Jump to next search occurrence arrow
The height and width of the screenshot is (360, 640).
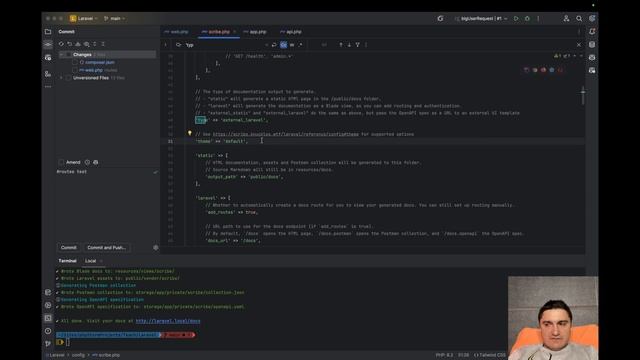click(x=349, y=45)
